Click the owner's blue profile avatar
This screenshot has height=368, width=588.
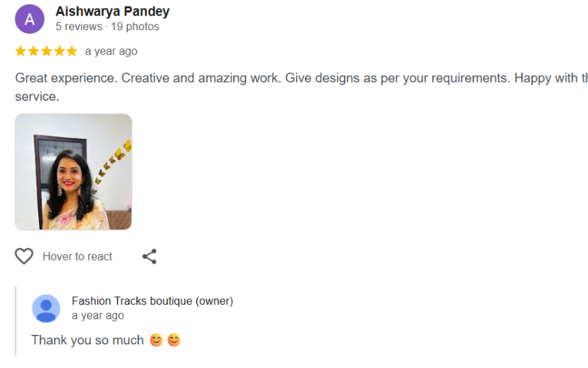click(46, 308)
